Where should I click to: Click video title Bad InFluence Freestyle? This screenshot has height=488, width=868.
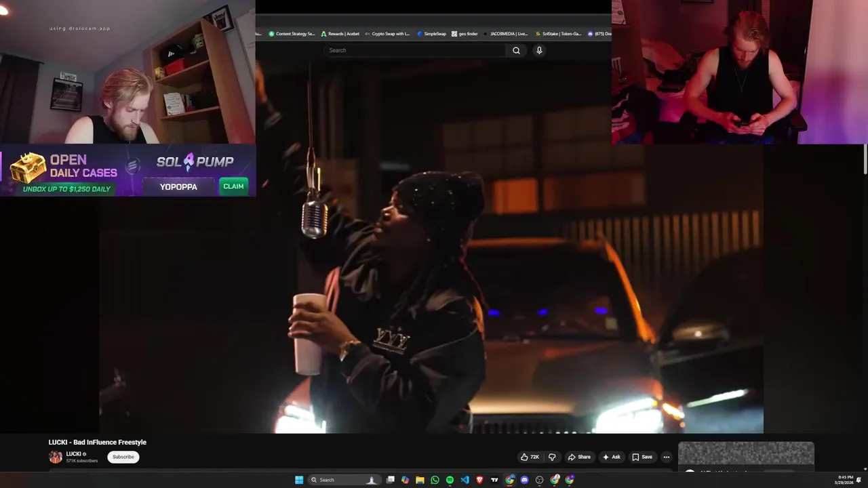point(98,442)
